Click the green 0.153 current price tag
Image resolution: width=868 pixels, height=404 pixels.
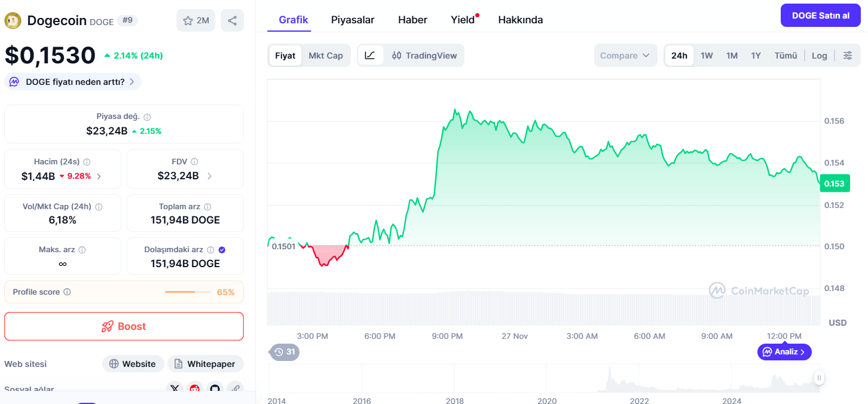pyautogui.click(x=835, y=183)
